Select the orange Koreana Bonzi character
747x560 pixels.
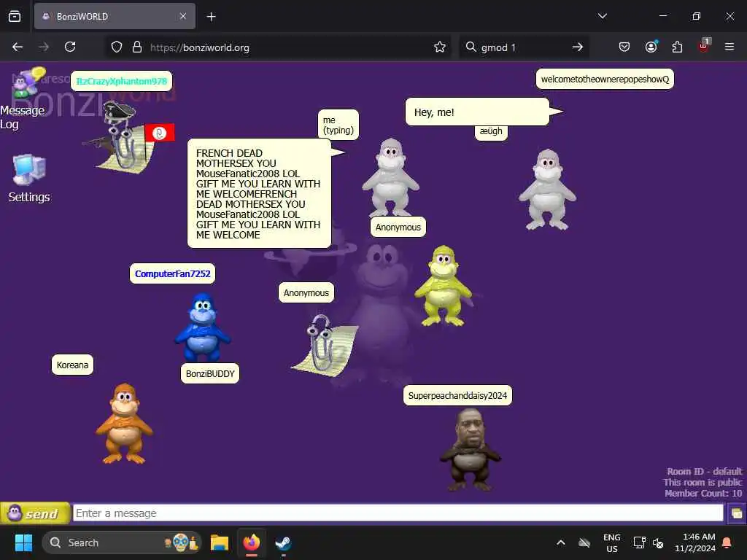tap(124, 424)
